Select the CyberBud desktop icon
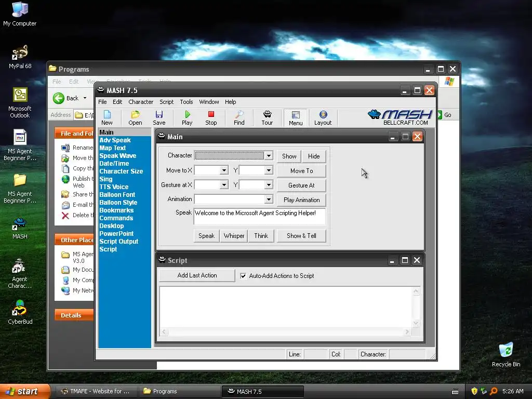The width and height of the screenshot is (532, 399). pos(20,312)
